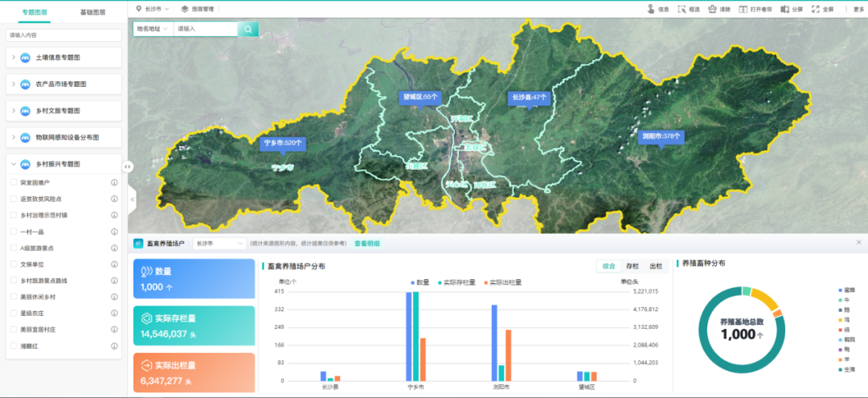Enable the A级旅游景点 layer checkbox
Image resolution: width=868 pixels, height=398 pixels.
[13, 248]
